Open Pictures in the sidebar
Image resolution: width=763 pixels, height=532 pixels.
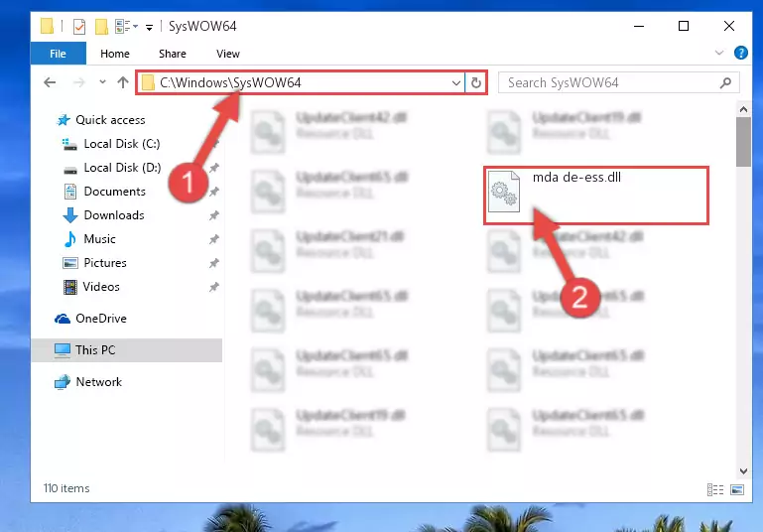(x=104, y=263)
